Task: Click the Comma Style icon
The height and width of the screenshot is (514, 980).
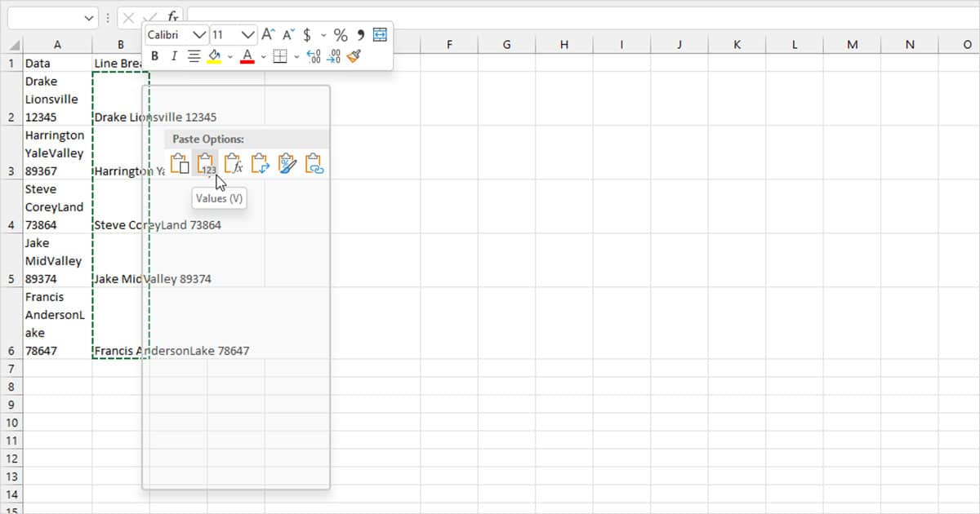Action: pos(361,34)
